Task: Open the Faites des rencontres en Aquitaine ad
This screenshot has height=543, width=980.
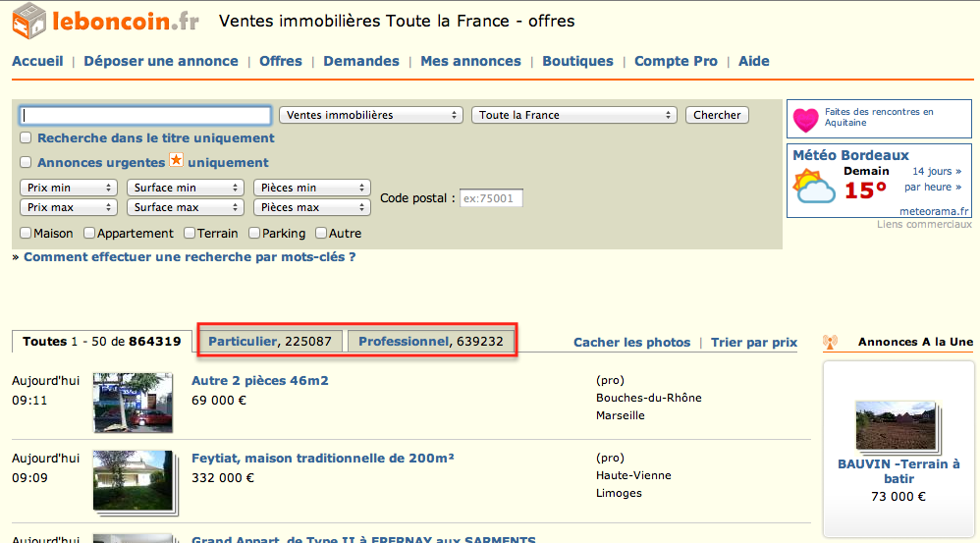Action: pyautogui.click(x=879, y=117)
